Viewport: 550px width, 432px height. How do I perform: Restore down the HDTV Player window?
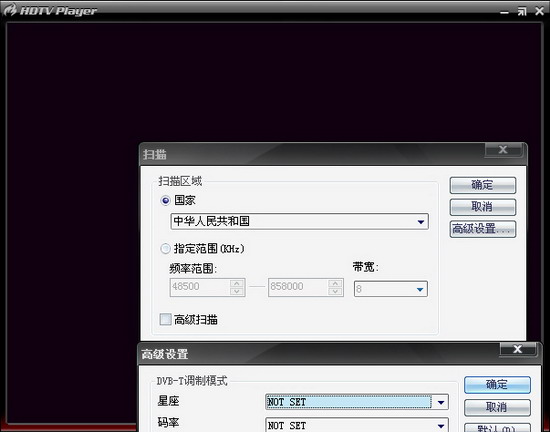[522, 12]
